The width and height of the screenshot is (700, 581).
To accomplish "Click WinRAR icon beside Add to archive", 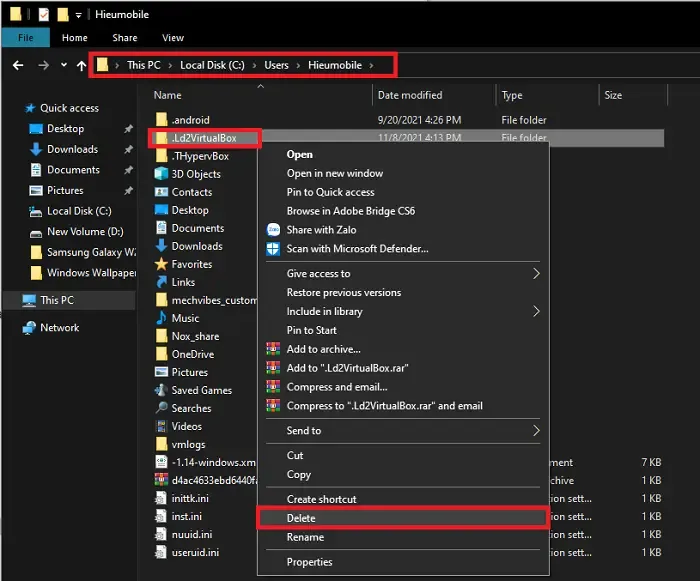I will 272,349.
